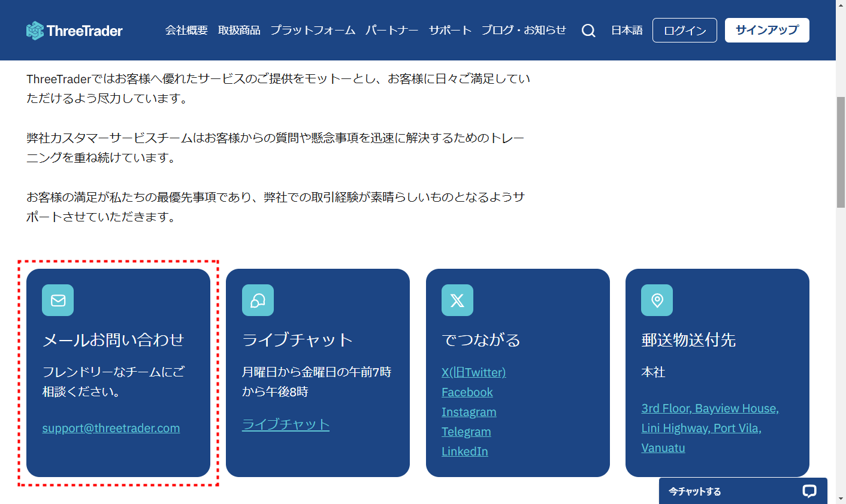Click the location pin icon on the mailing card
Image resolution: width=846 pixels, height=504 pixels.
pyautogui.click(x=657, y=300)
